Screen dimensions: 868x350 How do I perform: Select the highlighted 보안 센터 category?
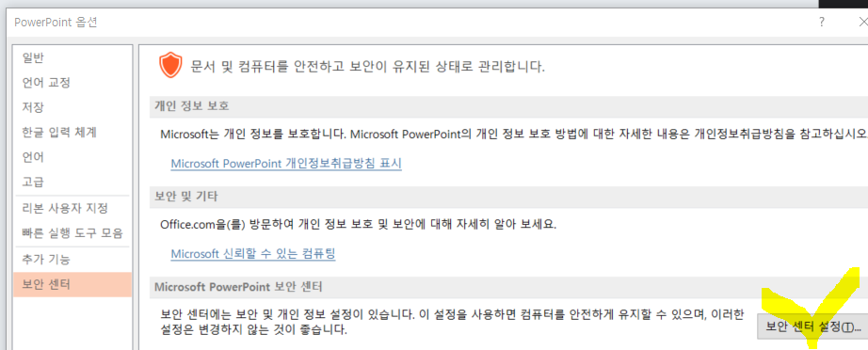point(72,285)
